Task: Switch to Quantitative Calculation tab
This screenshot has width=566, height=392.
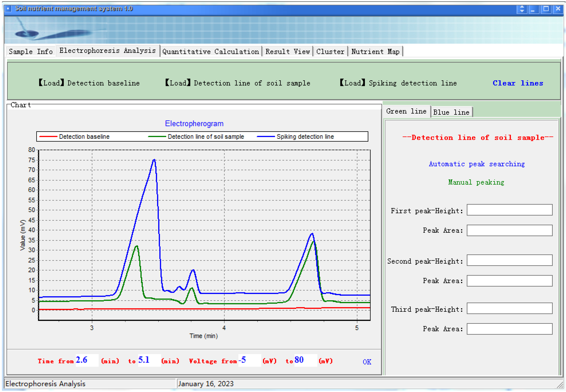Action: [210, 52]
